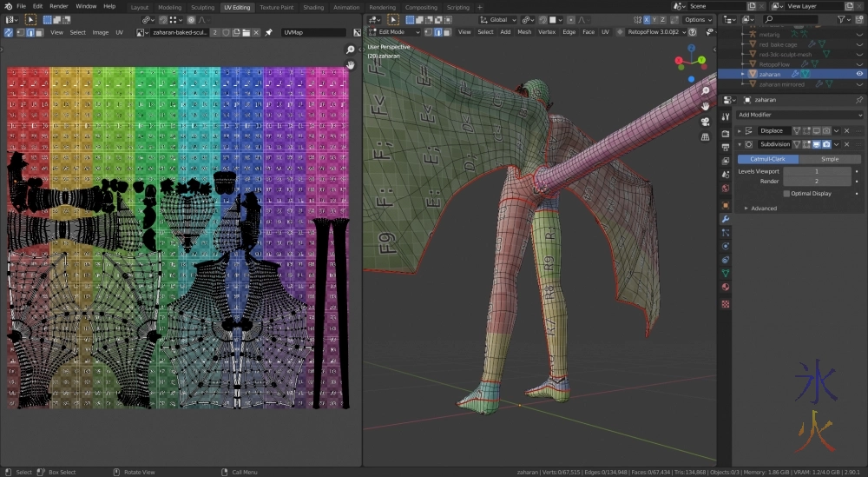Open the Render properties tab icon

[x=725, y=132]
